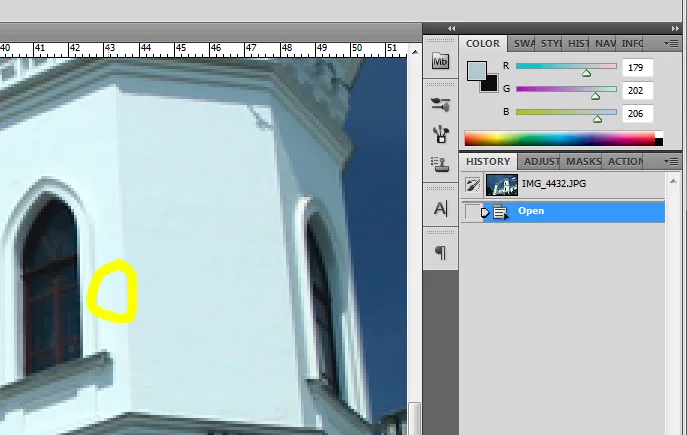Open the Color panel options menu
687x435 pixels.
pos(672,43)
